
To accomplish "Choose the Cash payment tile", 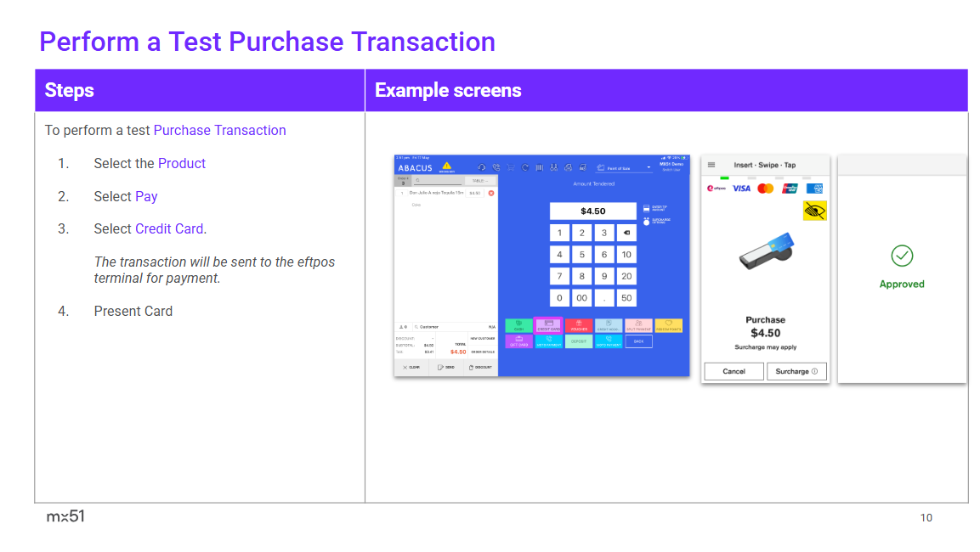I will coord(518,326).
